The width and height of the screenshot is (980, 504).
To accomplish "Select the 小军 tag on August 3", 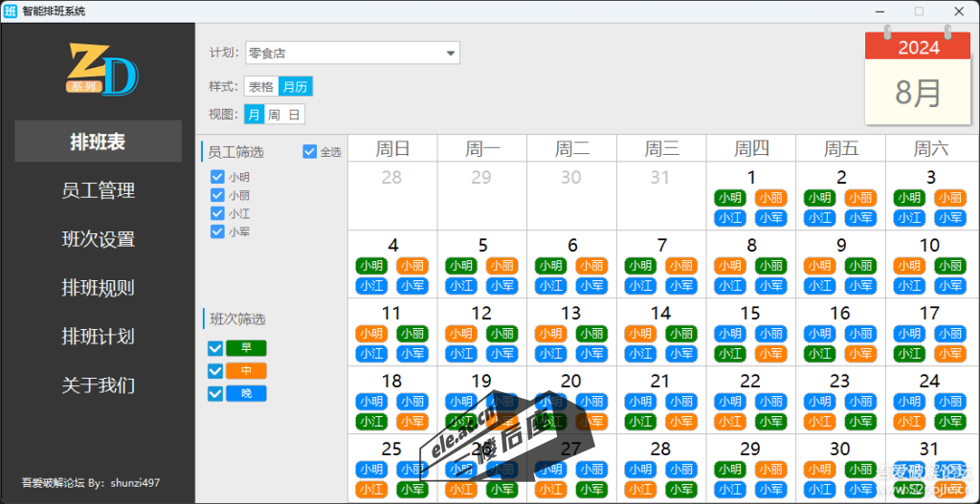I will tap(950, 218).
